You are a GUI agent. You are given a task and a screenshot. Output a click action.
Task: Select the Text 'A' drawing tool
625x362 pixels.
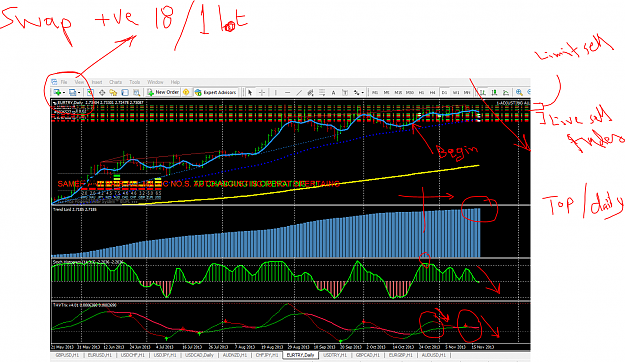click(x=333, y=92)
